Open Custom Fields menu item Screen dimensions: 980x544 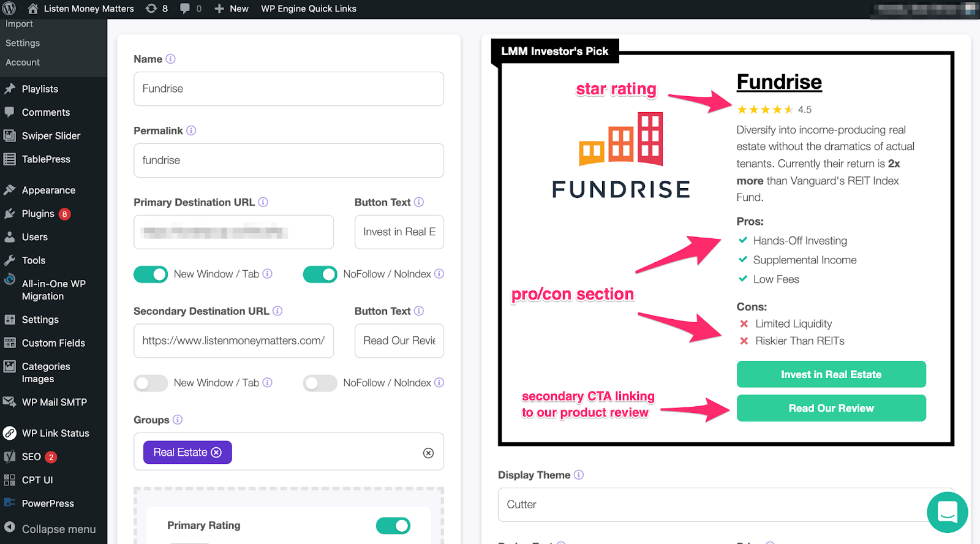click(53, 343)
